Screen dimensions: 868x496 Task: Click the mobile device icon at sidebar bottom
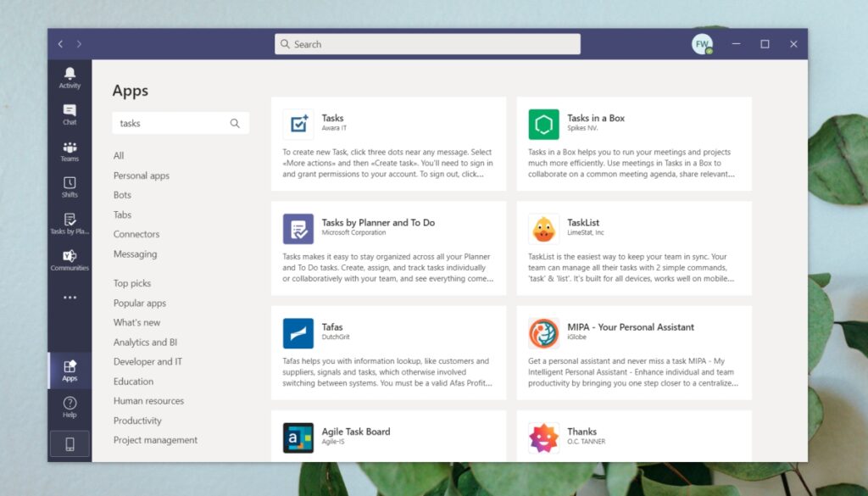70,443
